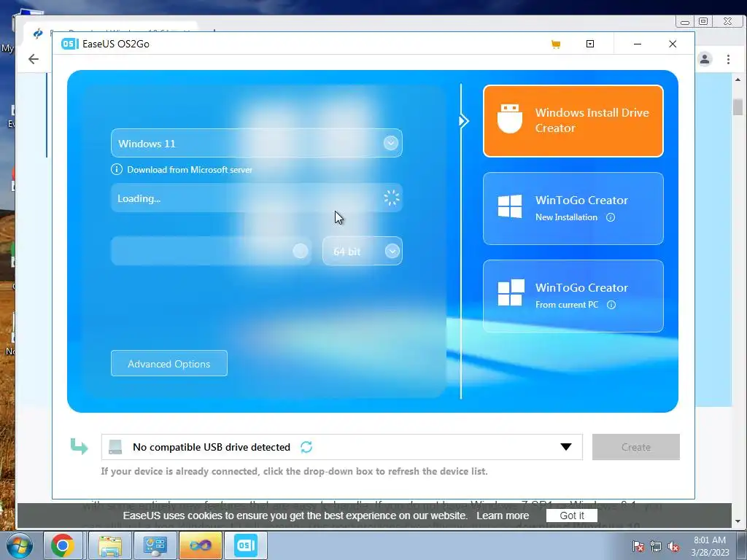Select WinToGo Creator New Installation

573,209
